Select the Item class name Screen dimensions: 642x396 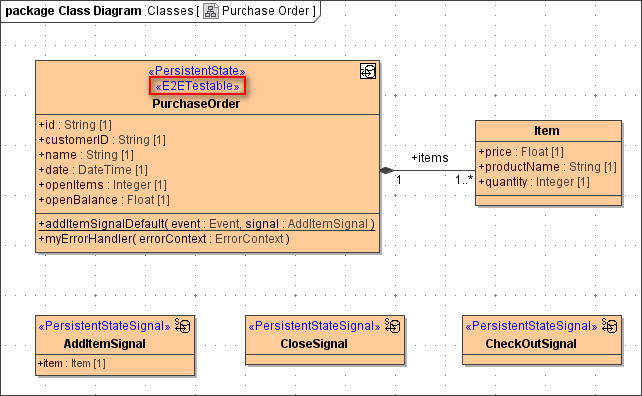pyautogui.click(x=547, y=131)
